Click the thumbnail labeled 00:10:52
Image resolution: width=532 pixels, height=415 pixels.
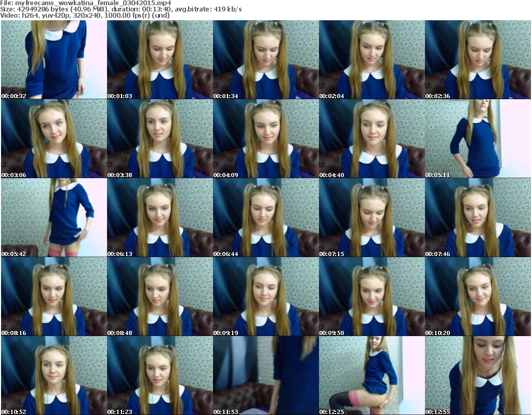(x=53, y=375)
